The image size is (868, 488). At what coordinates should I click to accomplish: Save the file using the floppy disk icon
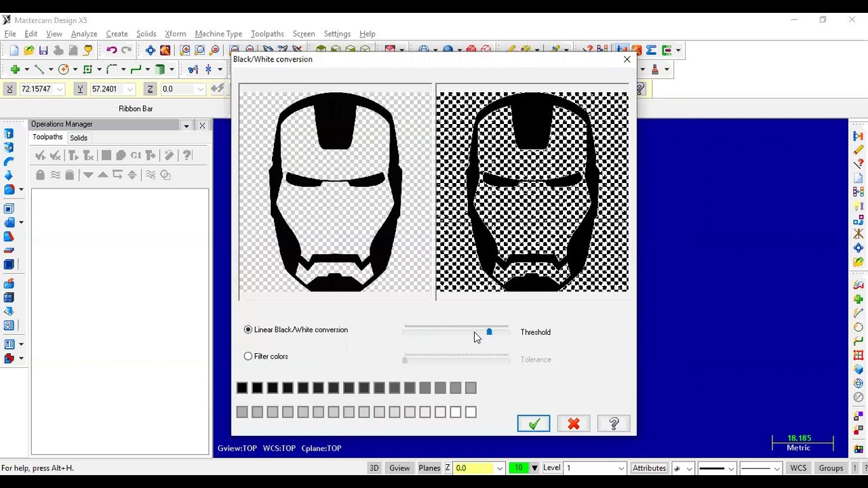(x=43, y=50)
